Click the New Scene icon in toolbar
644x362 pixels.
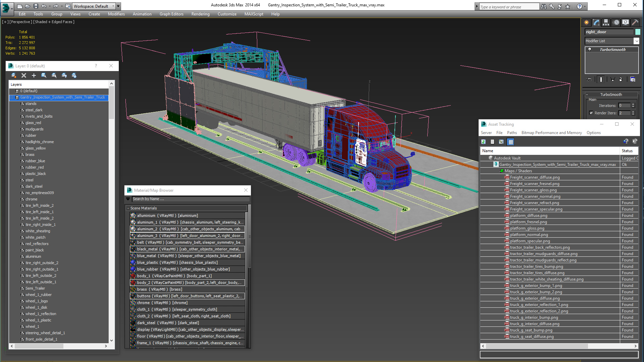(x=20, y=6)
